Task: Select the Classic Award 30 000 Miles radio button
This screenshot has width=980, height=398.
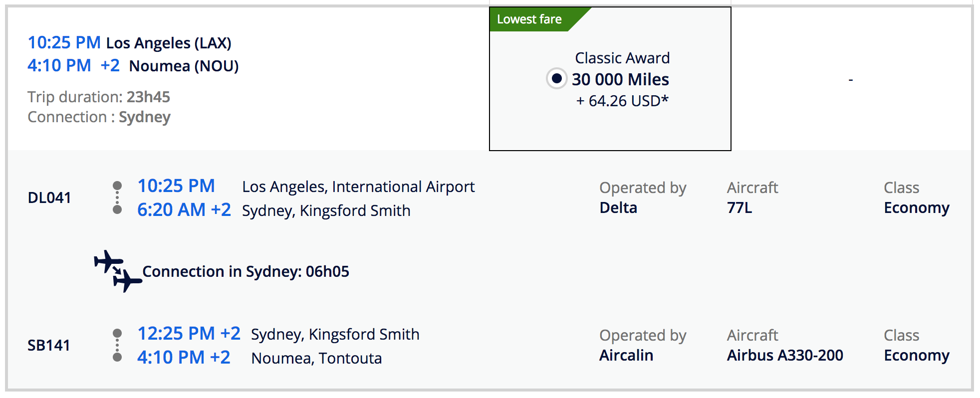Action: [x=556, y=79]
